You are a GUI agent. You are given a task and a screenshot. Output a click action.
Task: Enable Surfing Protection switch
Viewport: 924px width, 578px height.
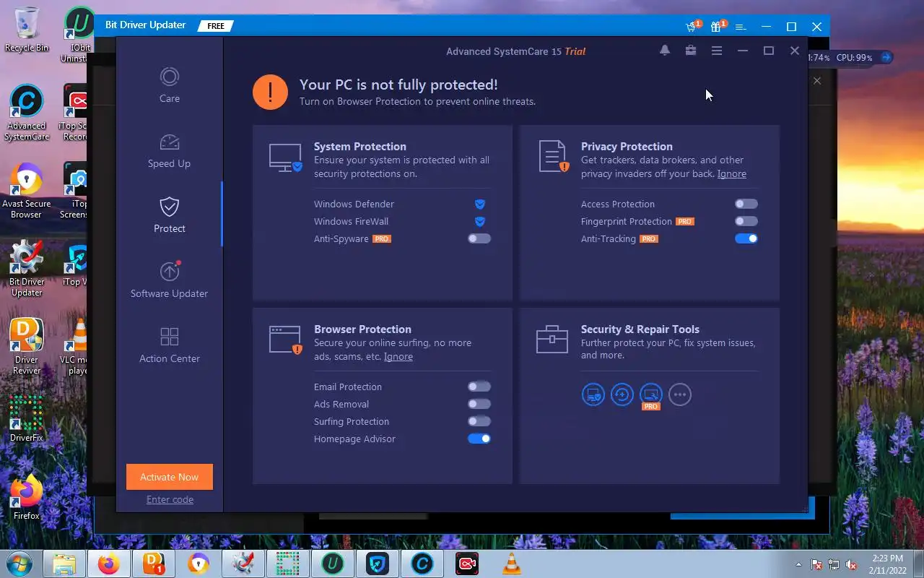[x=479, y=421]
